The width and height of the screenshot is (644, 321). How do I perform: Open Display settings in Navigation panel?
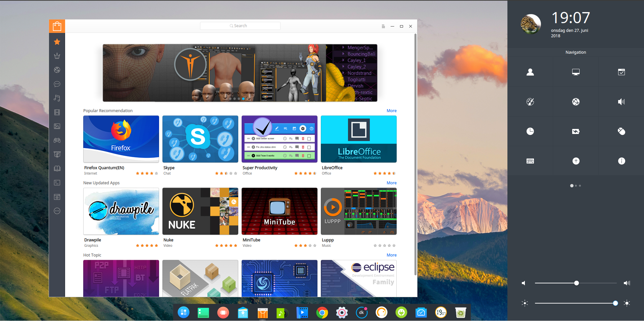[576, 72]
